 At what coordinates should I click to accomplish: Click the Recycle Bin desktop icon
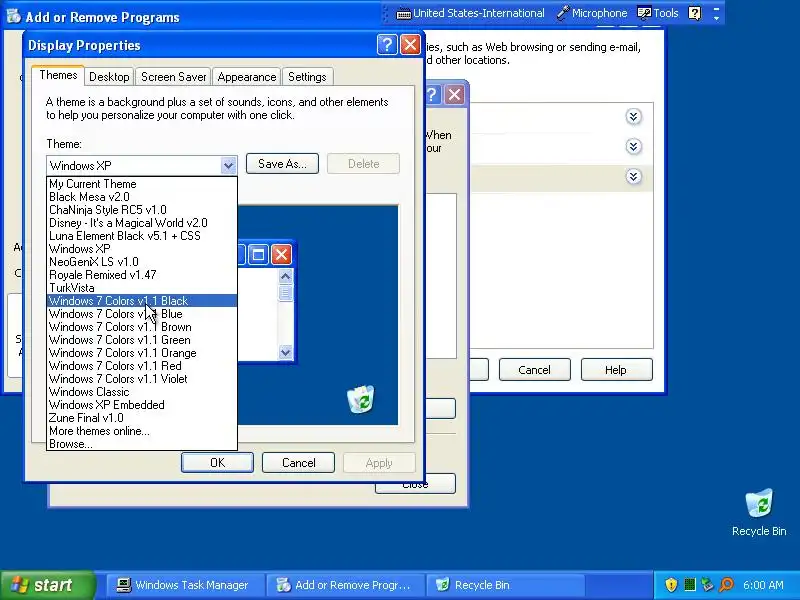click(759, 513)
